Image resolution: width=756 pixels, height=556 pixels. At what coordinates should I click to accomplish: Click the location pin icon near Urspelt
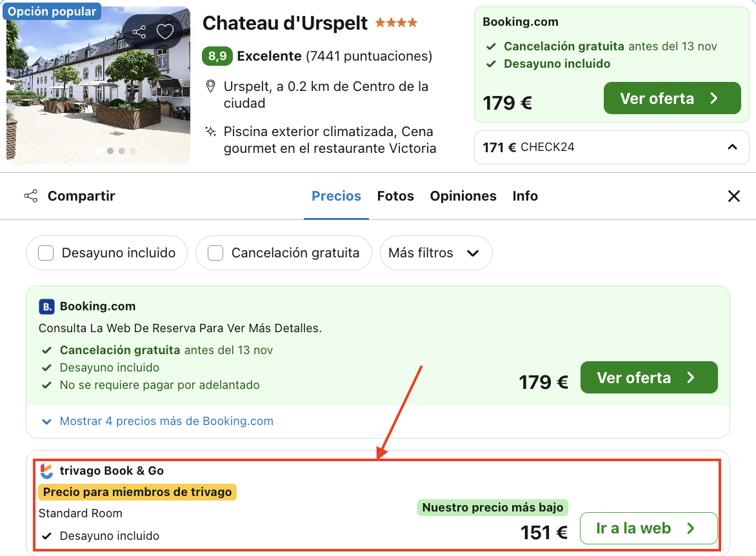210,86
